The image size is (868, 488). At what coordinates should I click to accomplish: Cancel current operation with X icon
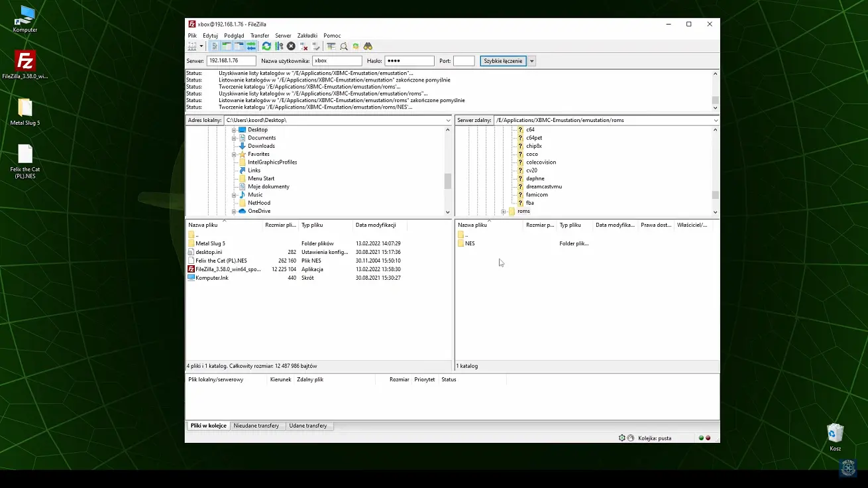(x=291, y=46)
